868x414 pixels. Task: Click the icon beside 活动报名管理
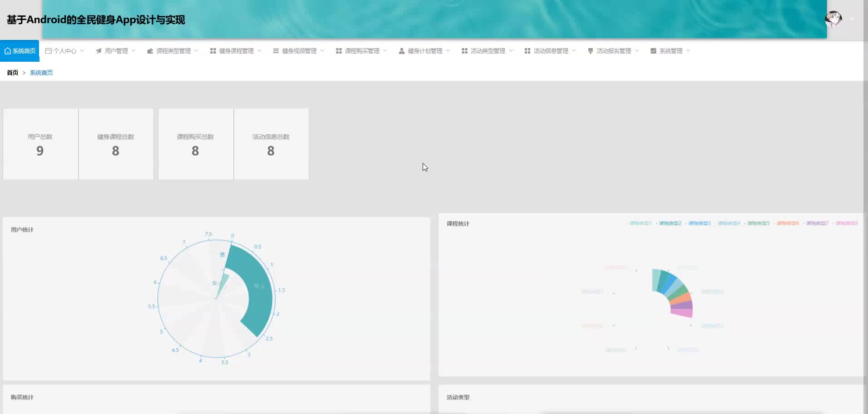tap(591, 51)
